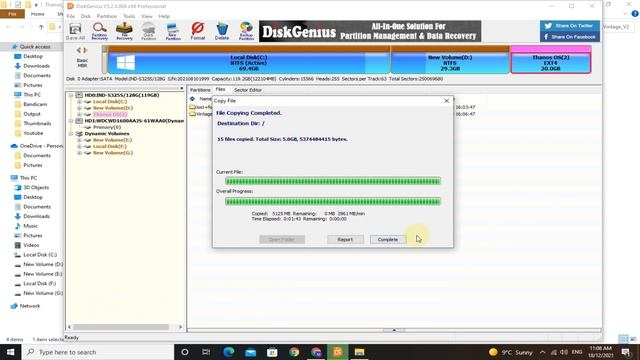
Task: Go to next disk orange arrow
Action: (85, 50)
